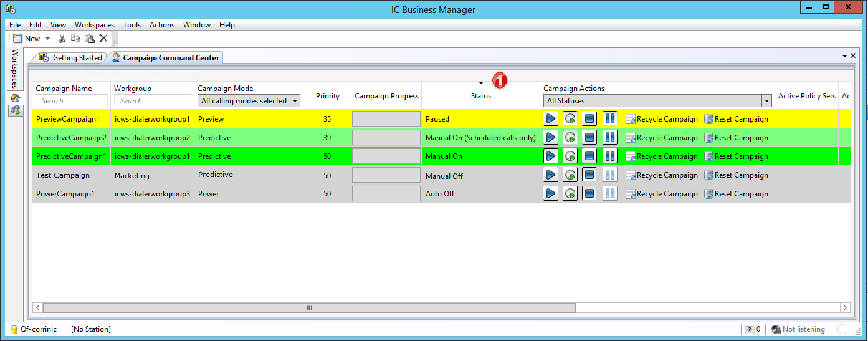Pause PredictiveCampaign2 using the pause icon
868x341 pixels.
click(x=609, y=138)
